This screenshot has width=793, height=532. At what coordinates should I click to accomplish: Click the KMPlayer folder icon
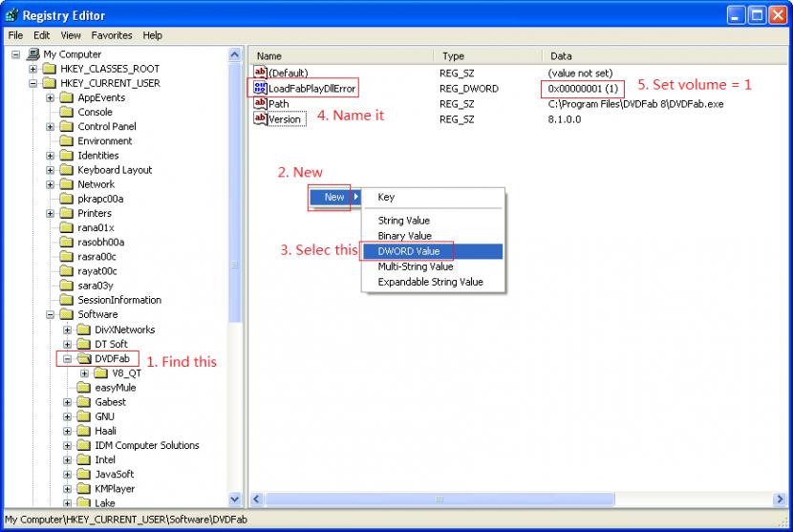pyautogui.click(x=84, y=489)
